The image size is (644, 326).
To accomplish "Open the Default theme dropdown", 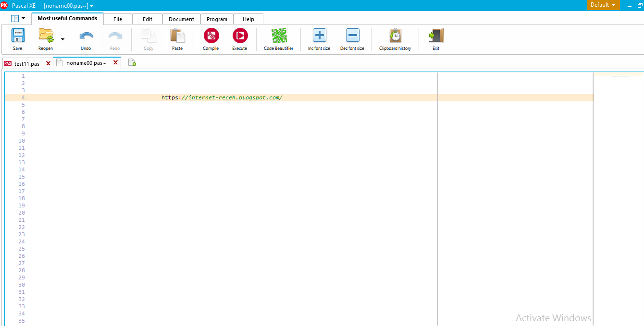I will point(603,5).
